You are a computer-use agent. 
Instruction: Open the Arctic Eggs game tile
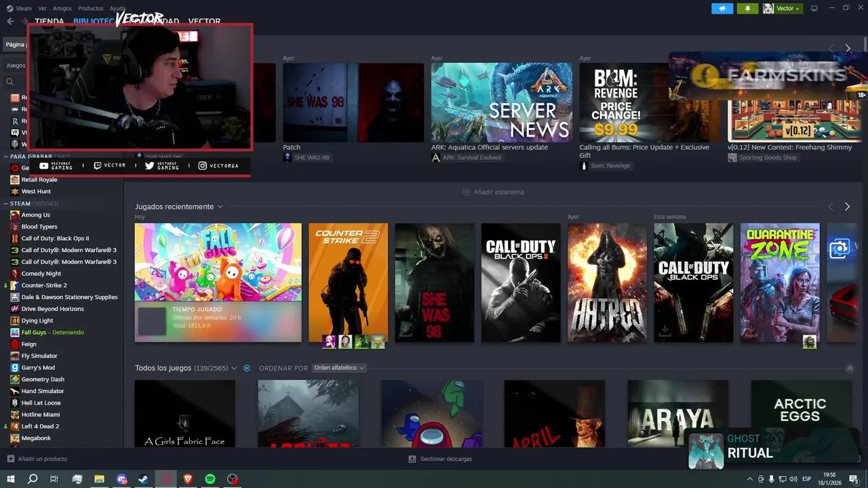(x=802, y=413)
